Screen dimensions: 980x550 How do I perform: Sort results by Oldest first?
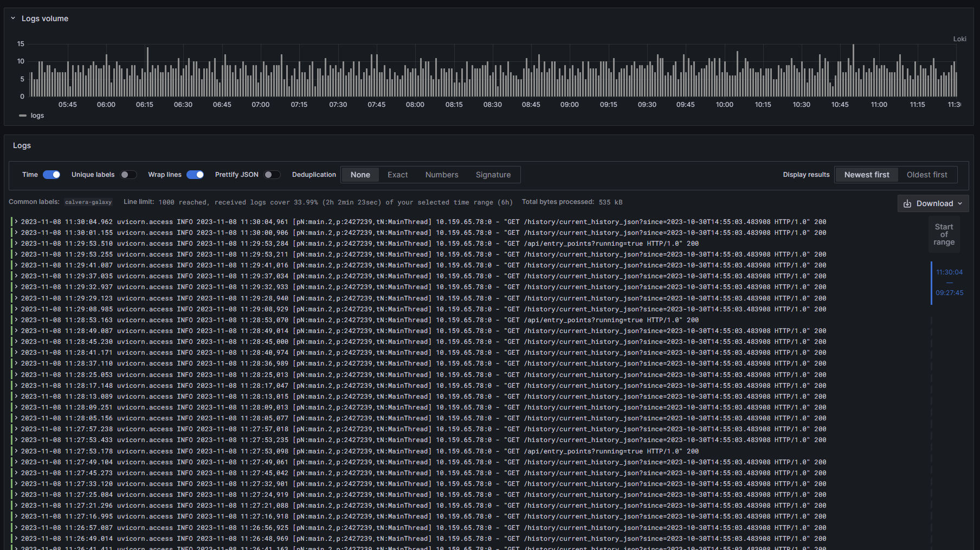click(927, 175)
